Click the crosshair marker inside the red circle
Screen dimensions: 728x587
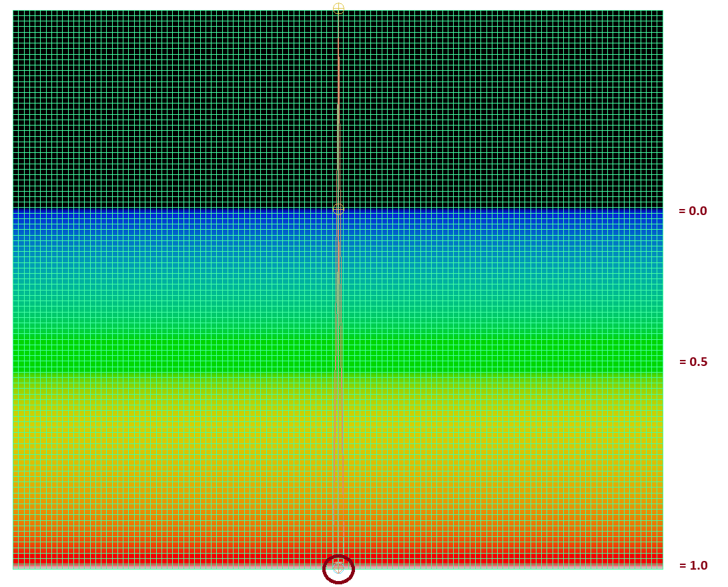338,568
